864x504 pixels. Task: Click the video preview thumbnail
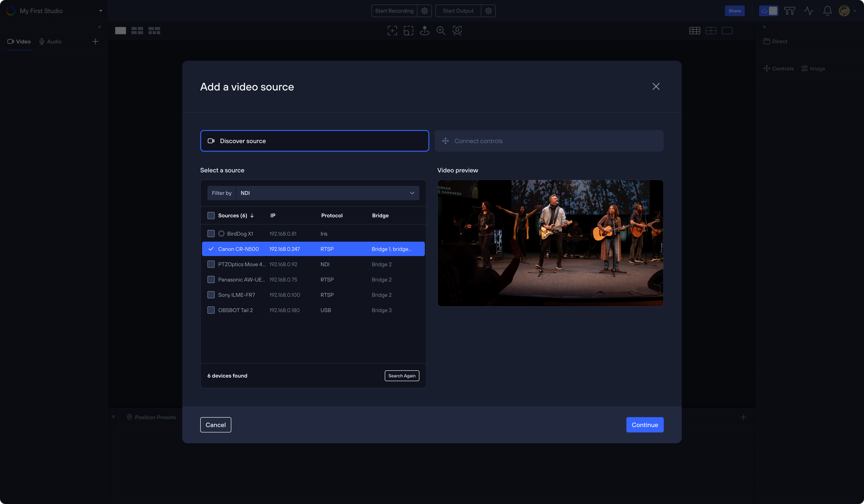point(550,243)
